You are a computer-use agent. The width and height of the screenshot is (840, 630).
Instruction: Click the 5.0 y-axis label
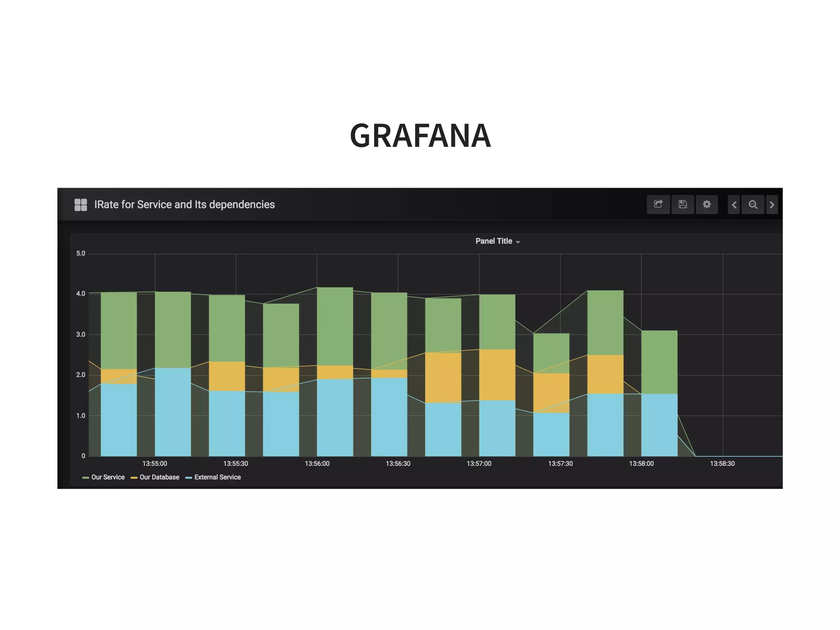81,253
